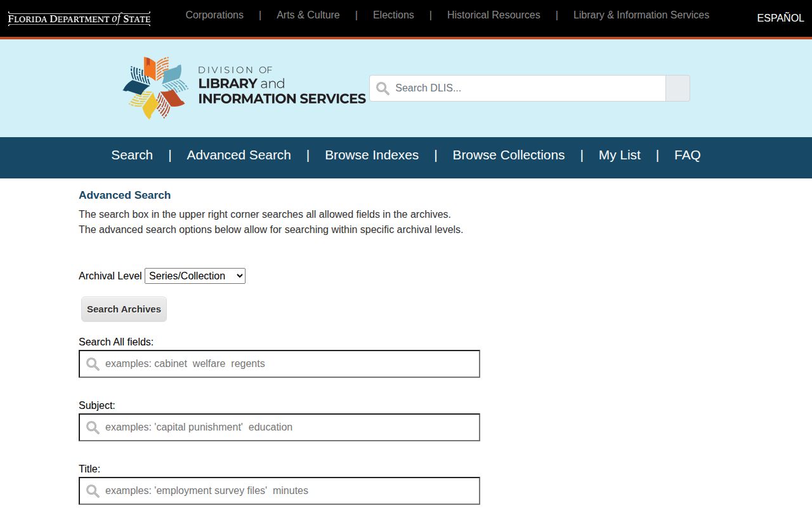
Task: Visit the Elections link
Action: pos(393,15)
